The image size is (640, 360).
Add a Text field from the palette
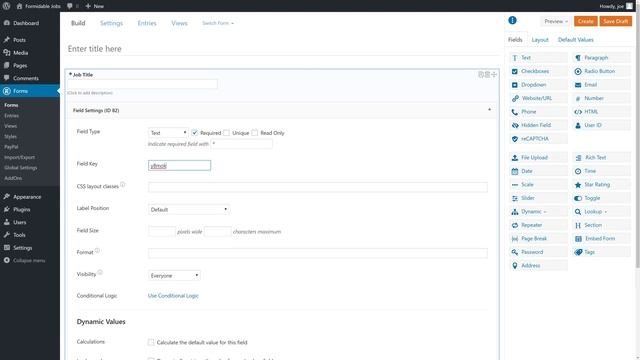(538, 58)
